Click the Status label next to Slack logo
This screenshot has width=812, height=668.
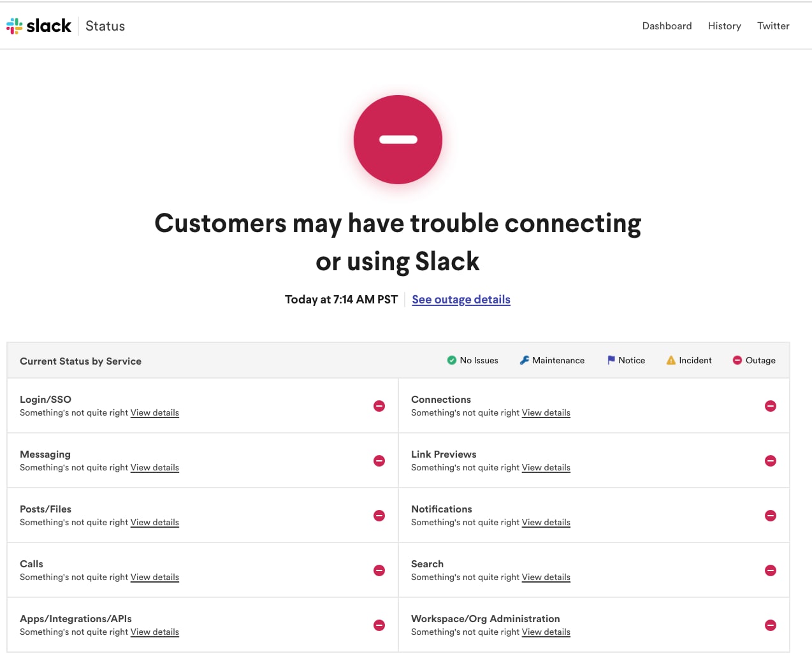105,26
